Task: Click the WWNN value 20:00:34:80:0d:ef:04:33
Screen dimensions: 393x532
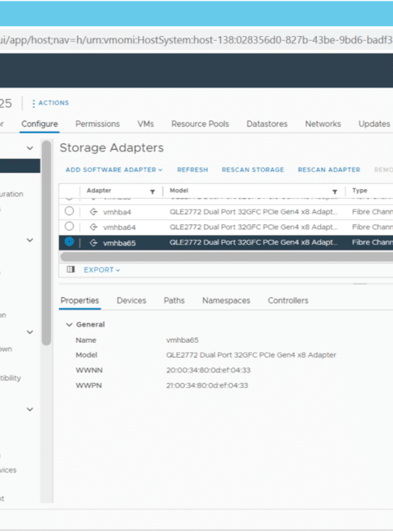Action: (208, 370)
